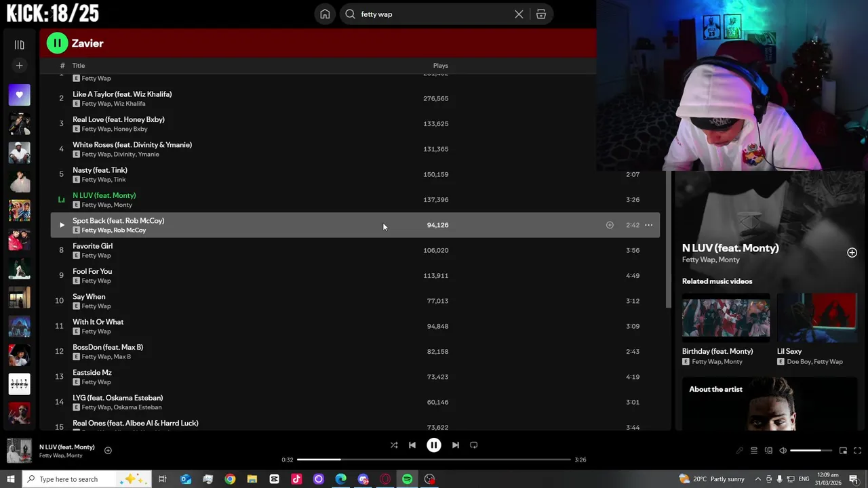The image size is (868, 488).
Task: Open Connect to a device icon
Action: point(768,451)
